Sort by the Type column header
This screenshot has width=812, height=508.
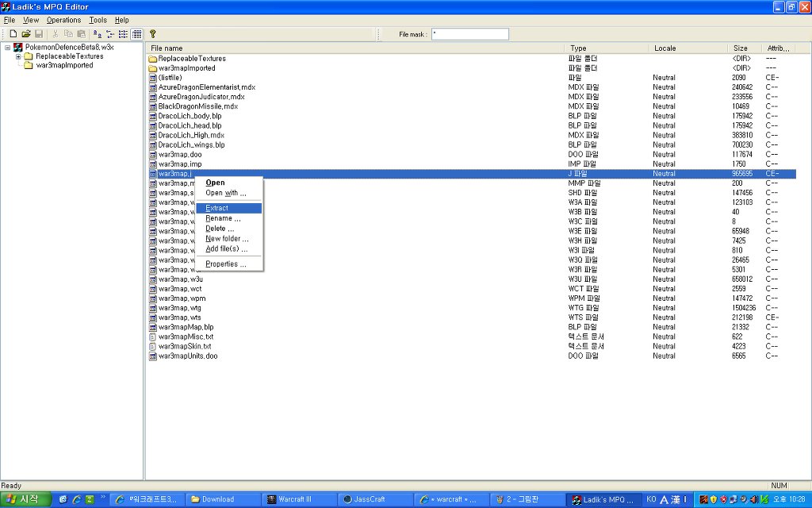point(606,48)
